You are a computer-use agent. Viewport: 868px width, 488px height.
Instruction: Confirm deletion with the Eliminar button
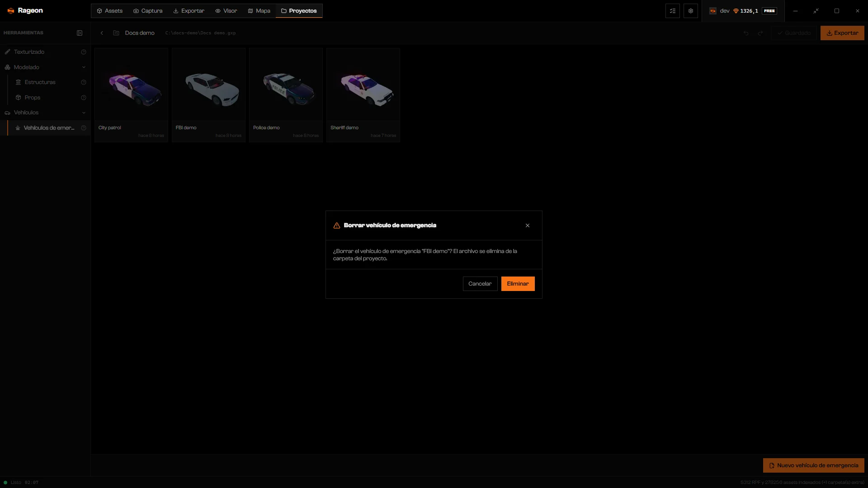518,284
